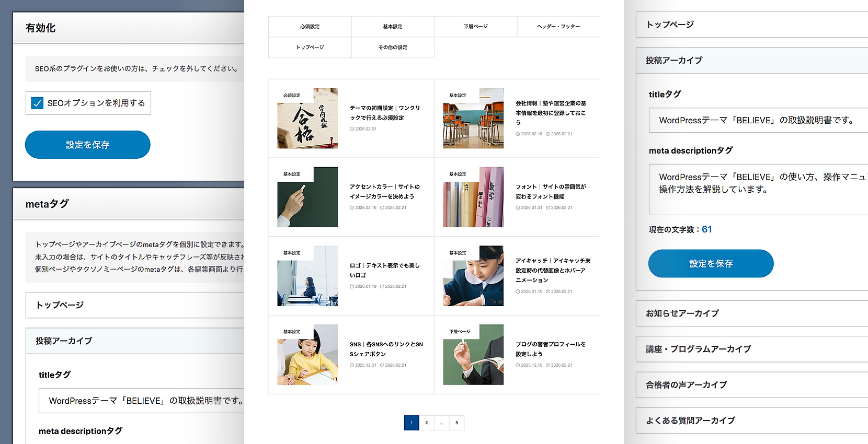Open the その他の設定 category tab
This screenshot has width=868, height=444.
393,48
